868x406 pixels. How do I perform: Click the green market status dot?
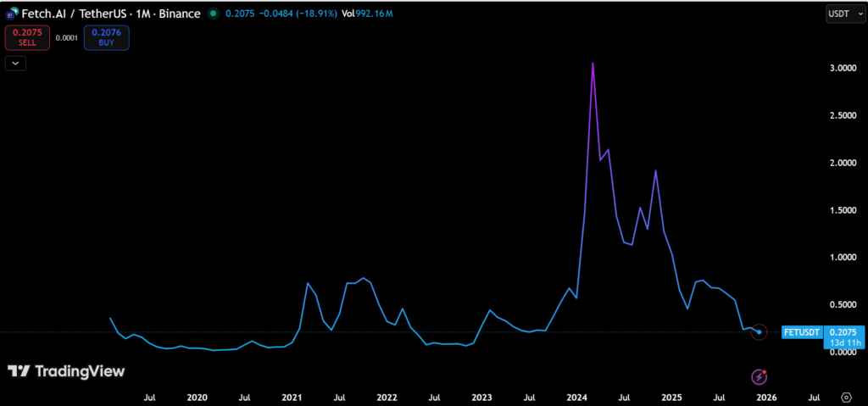(x=212, y=14)
